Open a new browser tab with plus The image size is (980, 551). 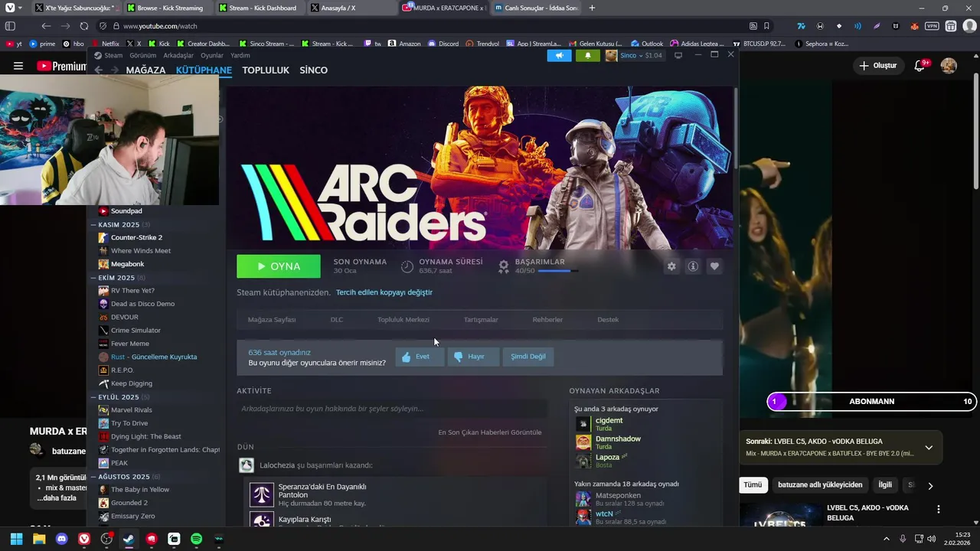coord(592,8)
